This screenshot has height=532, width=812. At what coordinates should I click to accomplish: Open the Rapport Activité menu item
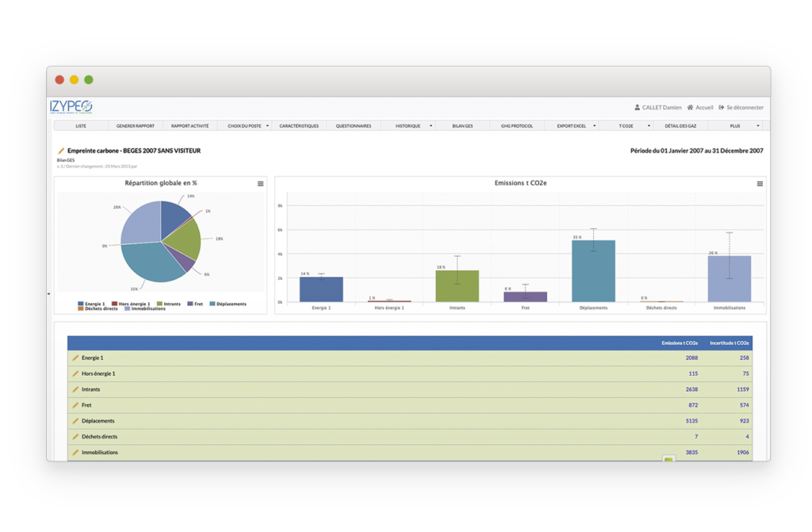coord(190,126)
